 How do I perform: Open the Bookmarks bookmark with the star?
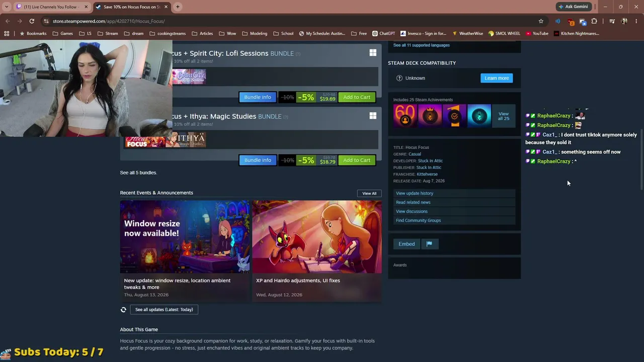coord(33,34)
